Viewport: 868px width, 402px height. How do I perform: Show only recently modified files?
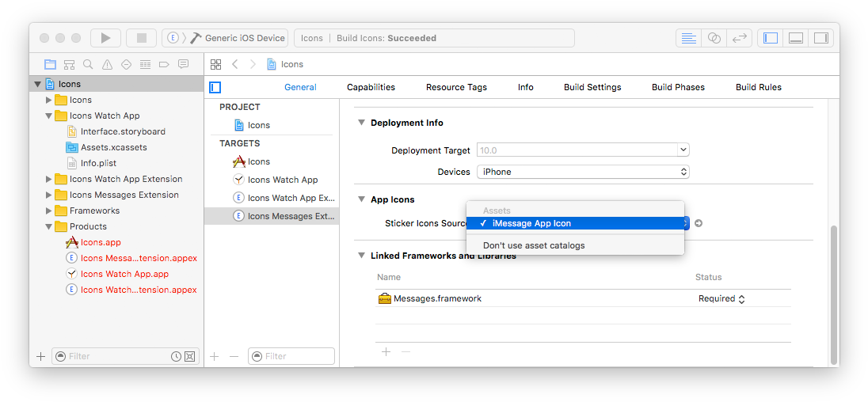click(x=176, y=356)
